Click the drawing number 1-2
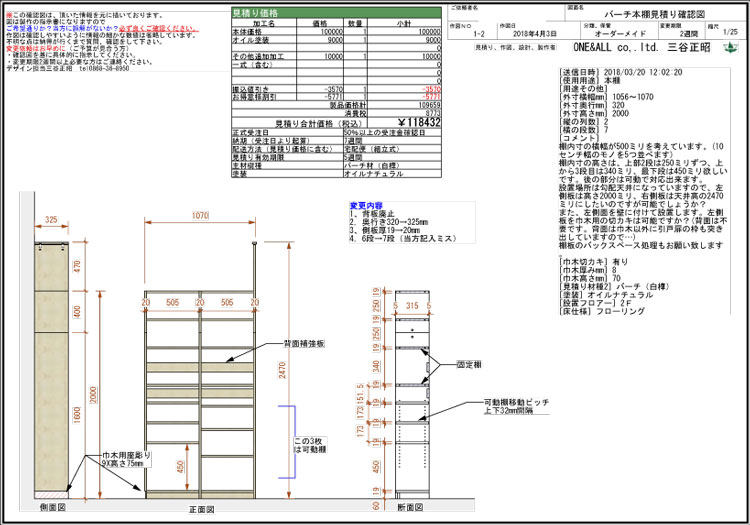This screenshot has height=525, width=750. pyautogui.click(x=479, y=34)
